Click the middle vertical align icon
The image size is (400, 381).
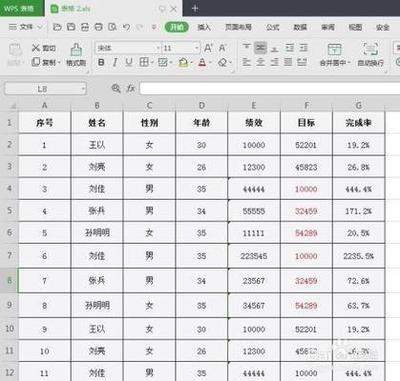coord(260,48)
